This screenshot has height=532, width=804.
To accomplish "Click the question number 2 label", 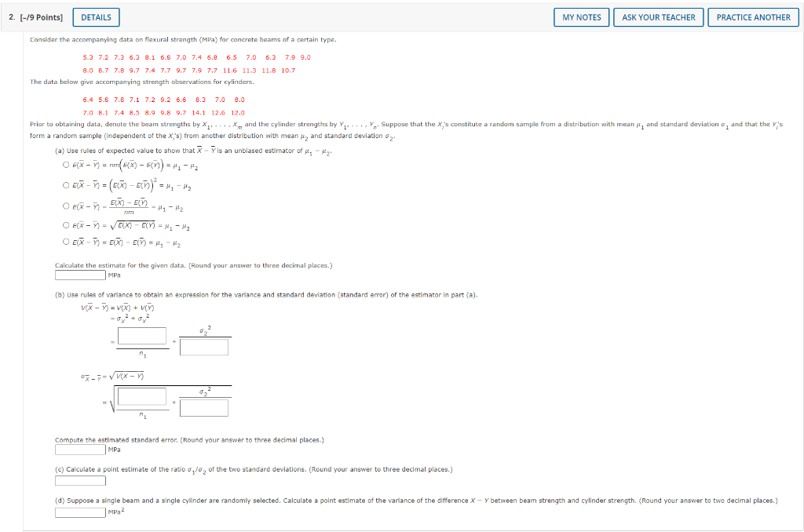I will [x=11, y=16].
